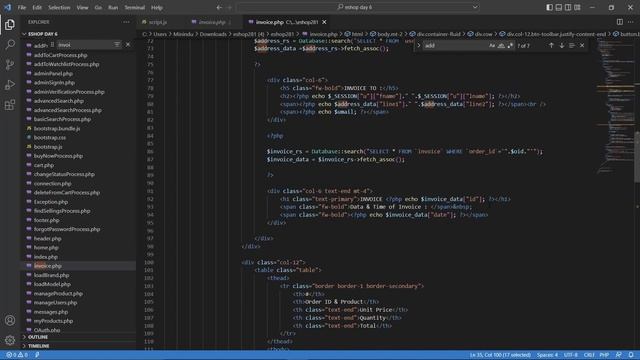Open the Search view in the activity bar

coord(10,44)
